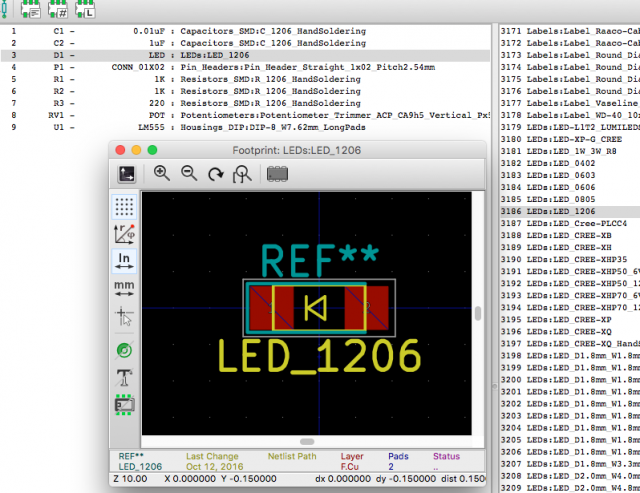Open the 3D viewer chip icon

click(x=278, y=174)
